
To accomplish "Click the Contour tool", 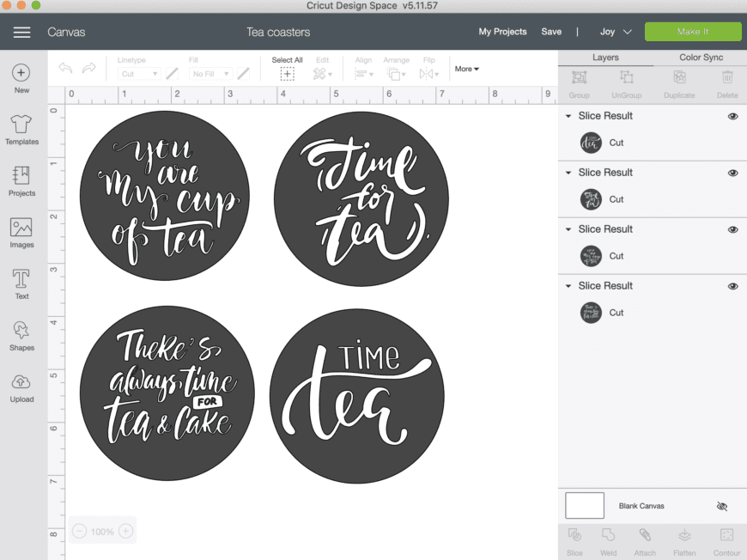I will [726, 542].
